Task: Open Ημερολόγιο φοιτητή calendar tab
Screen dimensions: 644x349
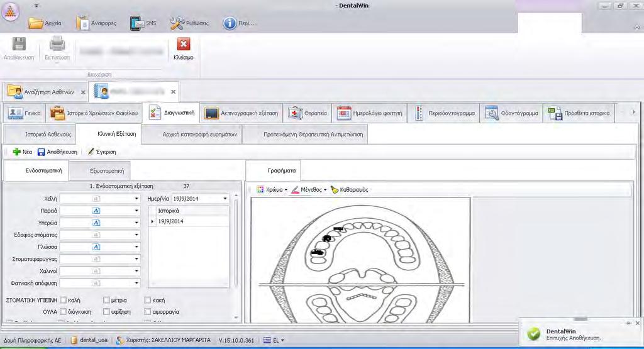Action: point(370,113)
